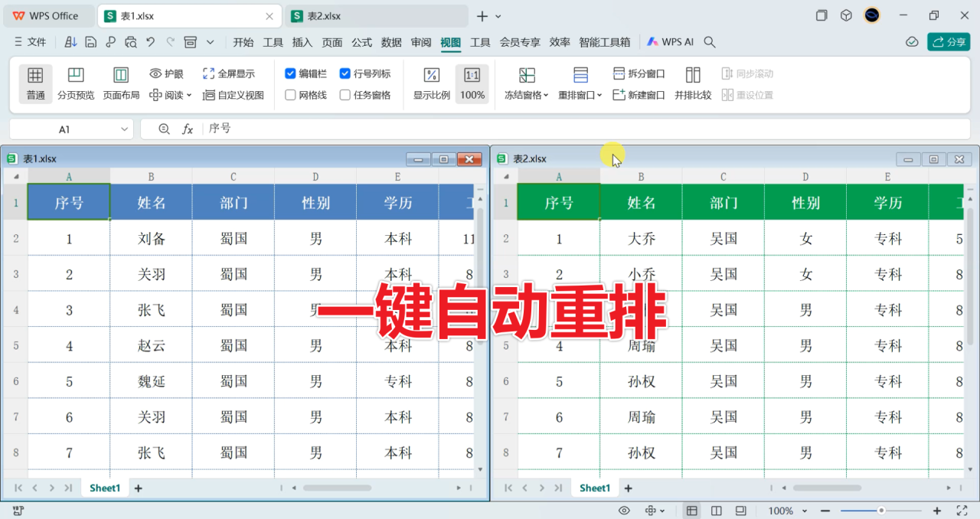Add a new sheet in 表1.xlsx window

pyautogui.click(x=139, y=488)
